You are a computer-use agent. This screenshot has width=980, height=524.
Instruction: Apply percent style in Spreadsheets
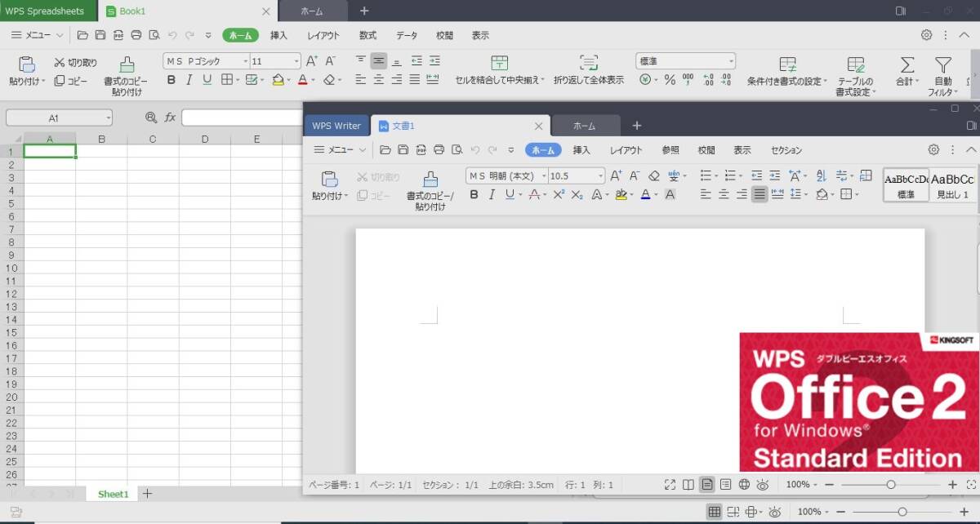[670, 80]
